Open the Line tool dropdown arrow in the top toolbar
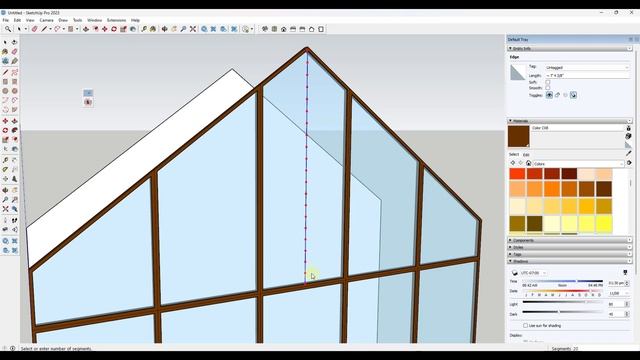Screen dimensions: 640x360 pyautogui.click(x=50, y=29)
